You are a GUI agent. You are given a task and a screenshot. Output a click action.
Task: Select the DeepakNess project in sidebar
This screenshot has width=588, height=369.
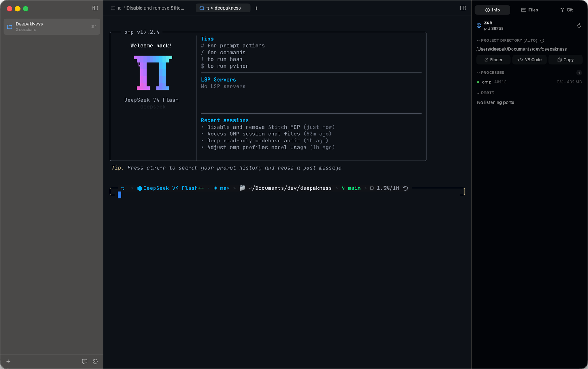pyautogui.click(x=52, y=27)
